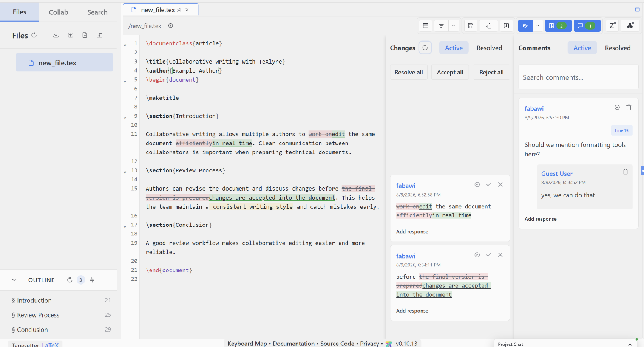The height and width of the screenshot is (347, 644).
Task: Click the Accept all button
Action: [450, 72]
